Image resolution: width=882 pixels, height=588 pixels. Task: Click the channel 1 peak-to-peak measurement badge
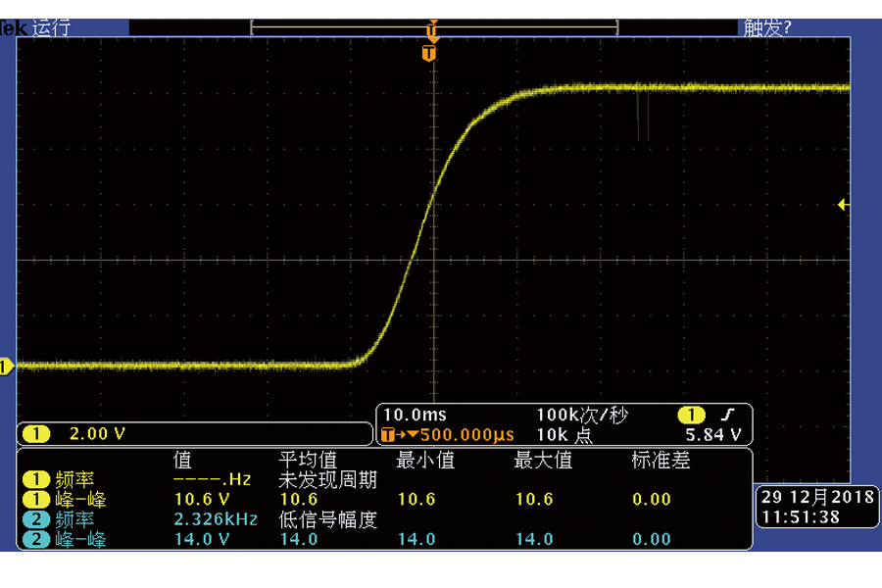(35, 500)
